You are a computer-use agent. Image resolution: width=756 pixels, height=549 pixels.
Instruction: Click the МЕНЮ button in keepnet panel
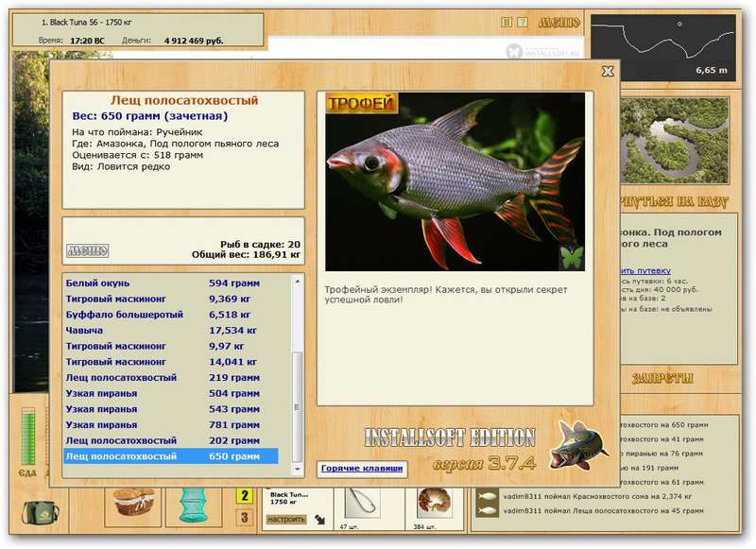pos(87,250)
